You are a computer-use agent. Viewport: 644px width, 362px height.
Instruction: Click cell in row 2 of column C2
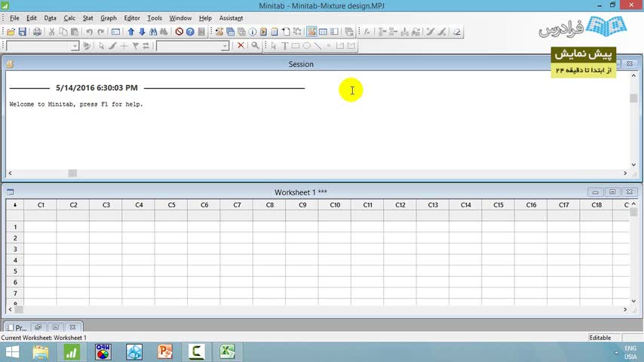pyautogui.click(x=73, y=238)
